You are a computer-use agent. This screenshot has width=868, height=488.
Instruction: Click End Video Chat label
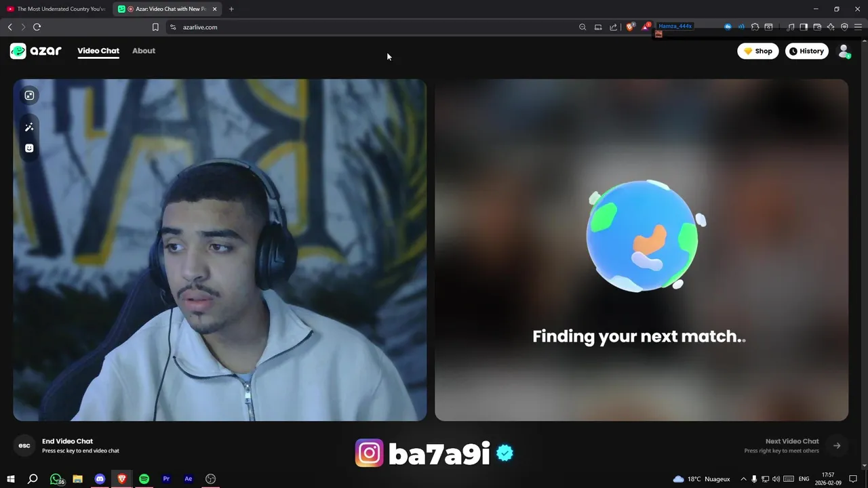[67, 441]
